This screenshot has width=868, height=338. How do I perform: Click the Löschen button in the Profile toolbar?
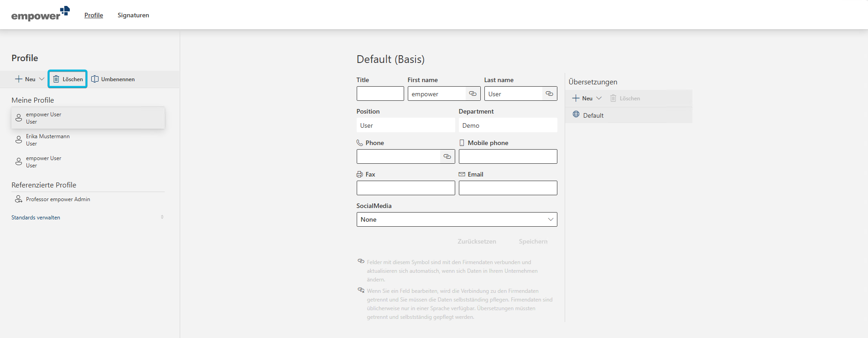(x=68, y=79)
